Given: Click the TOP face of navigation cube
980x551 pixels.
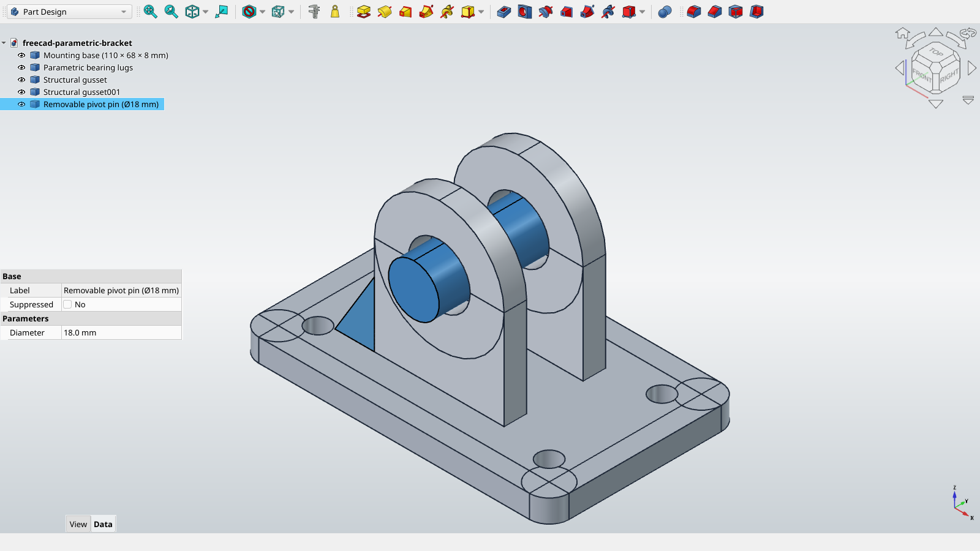Looking at the screenshot, I should (936, 53).
